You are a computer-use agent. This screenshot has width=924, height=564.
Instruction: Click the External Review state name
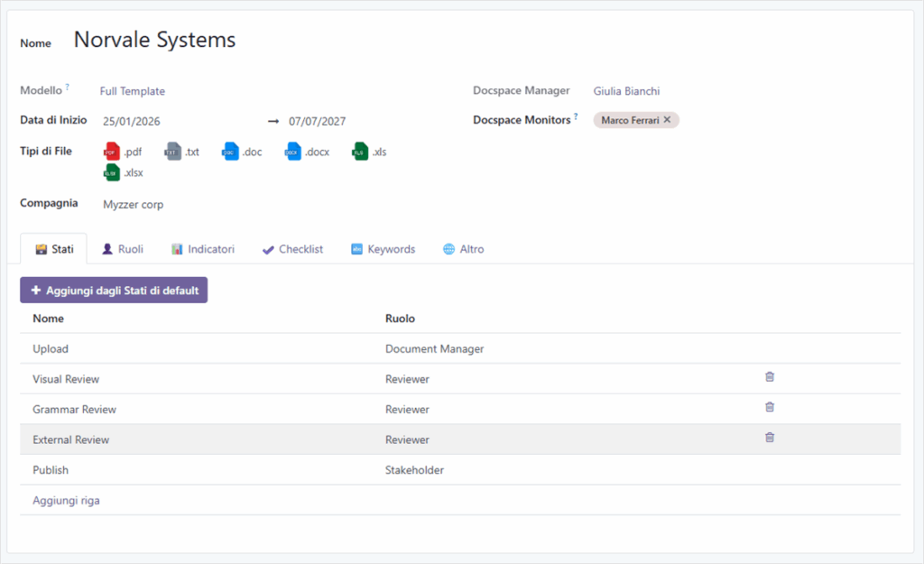[70, 439]
